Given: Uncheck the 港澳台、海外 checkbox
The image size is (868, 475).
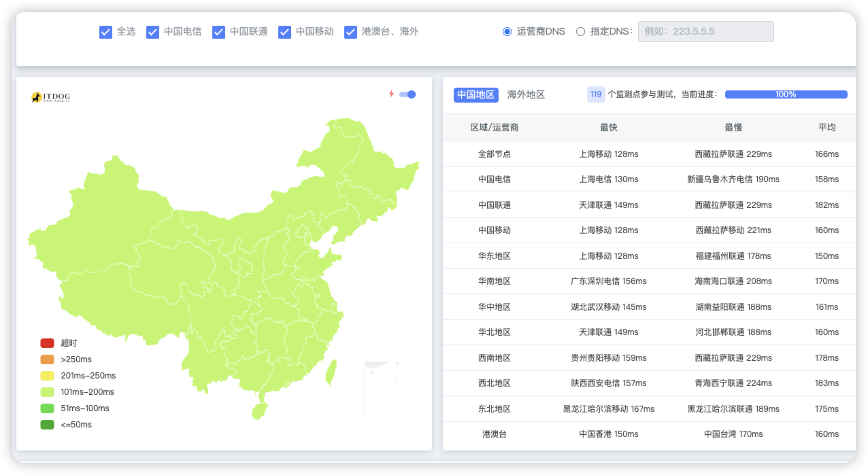Looking at the screenshot, I should [350, 31].
